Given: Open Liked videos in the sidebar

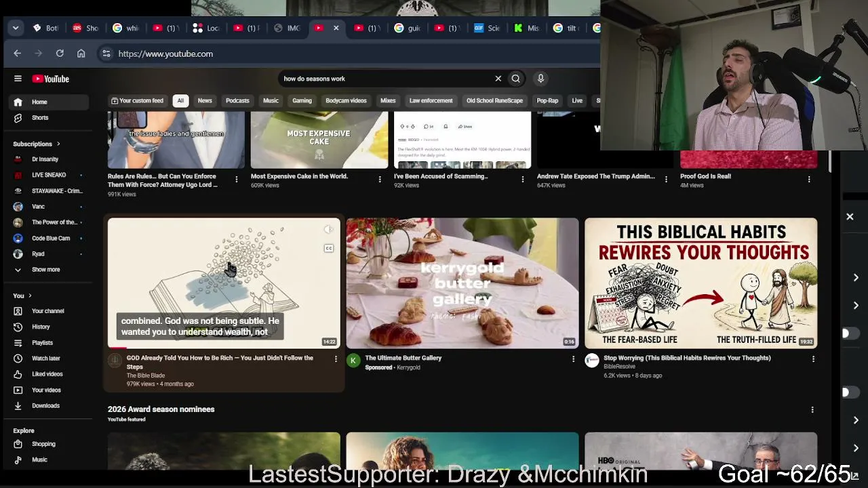Looking at the screenshot, I should 47,374.
